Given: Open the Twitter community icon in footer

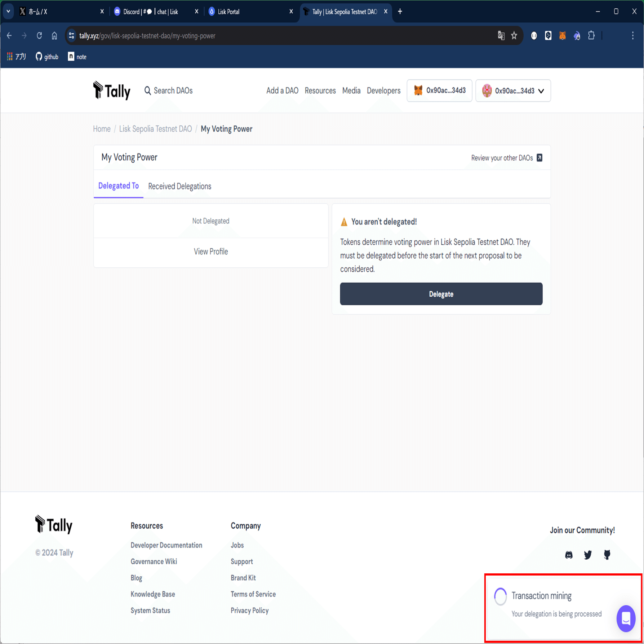Looking at the screenshot, I should 588,555.
